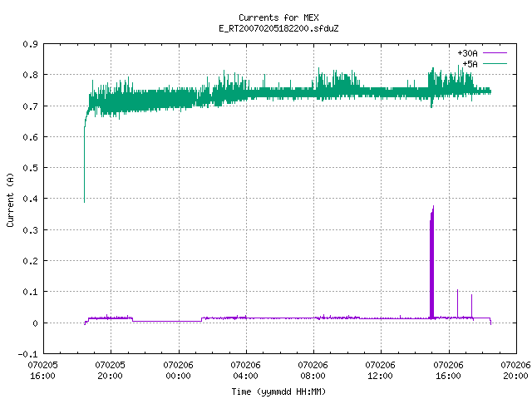
Task: Click the 0.8 y-axis tick label
Action: click(30, 75)
